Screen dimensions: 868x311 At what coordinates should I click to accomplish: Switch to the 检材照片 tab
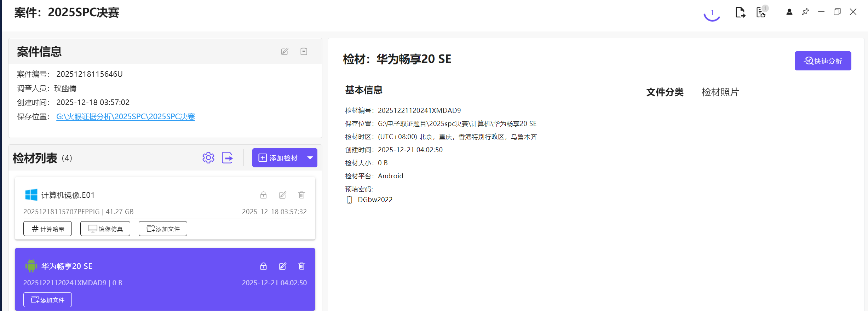720,92
